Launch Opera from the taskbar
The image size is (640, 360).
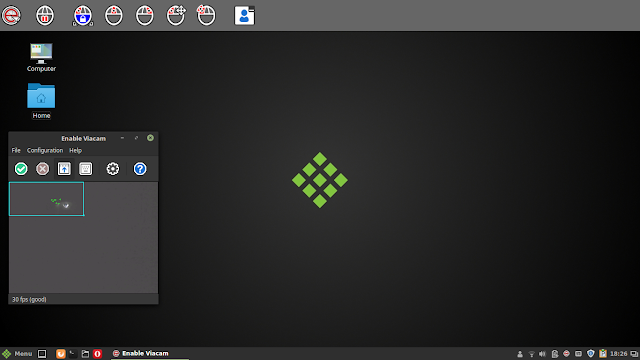tap(97, 353)
